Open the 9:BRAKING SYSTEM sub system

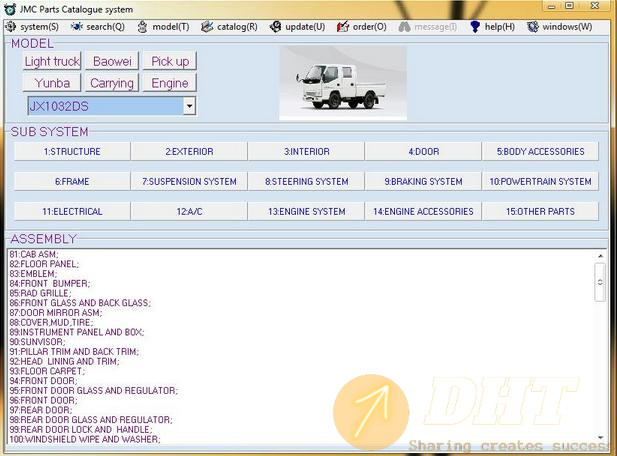point(423,181)
